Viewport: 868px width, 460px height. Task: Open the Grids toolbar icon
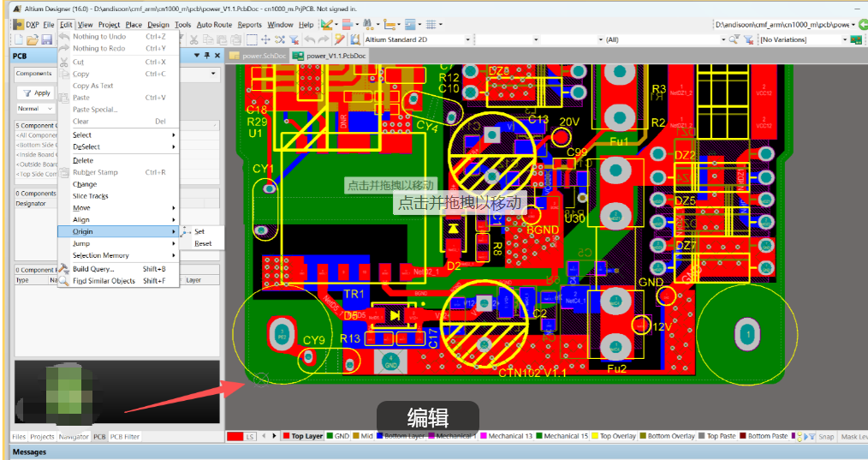pos(431,24)
